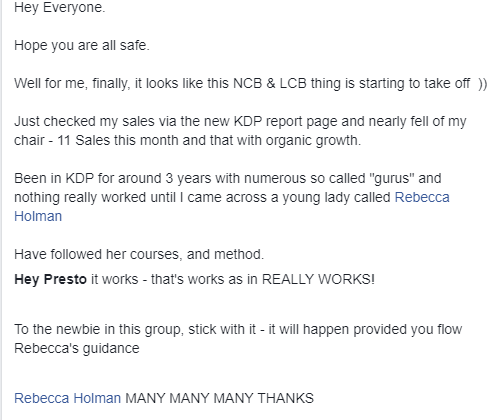The width and height of the screenshot is (500, 420).
Task: Click the 'REALLY WORKS!' capitalized text
Action: (x=318, y=279)
